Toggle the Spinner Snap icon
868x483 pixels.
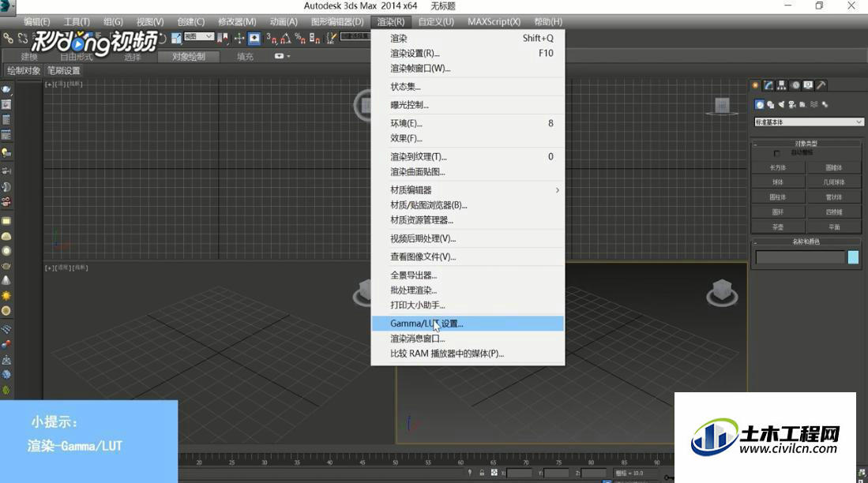[x=314, y=38]
